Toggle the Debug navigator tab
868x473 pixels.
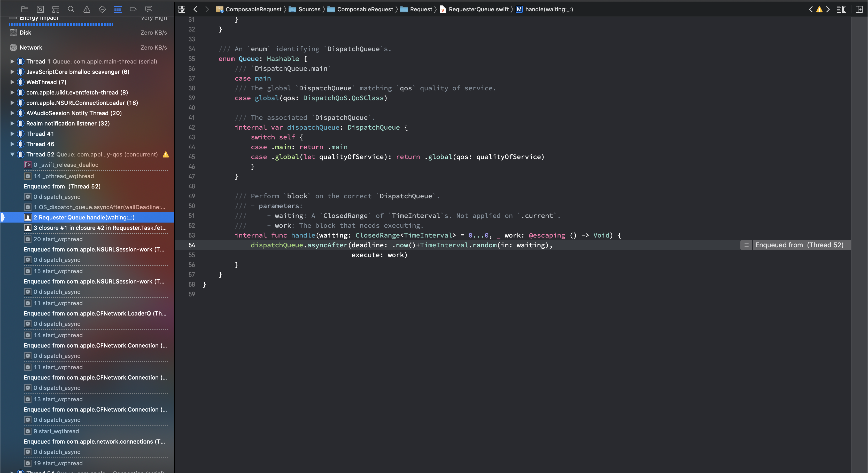pyautogui.click(x=118, y=9)
